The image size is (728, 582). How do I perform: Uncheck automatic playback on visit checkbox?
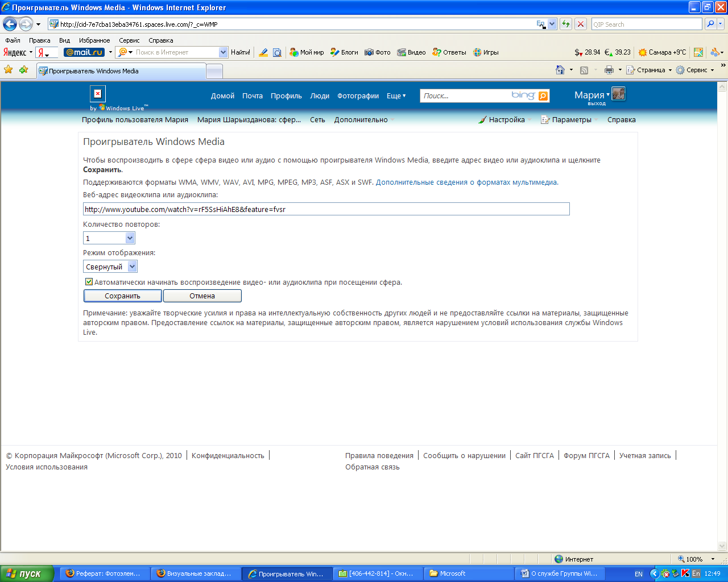(89, 282)
